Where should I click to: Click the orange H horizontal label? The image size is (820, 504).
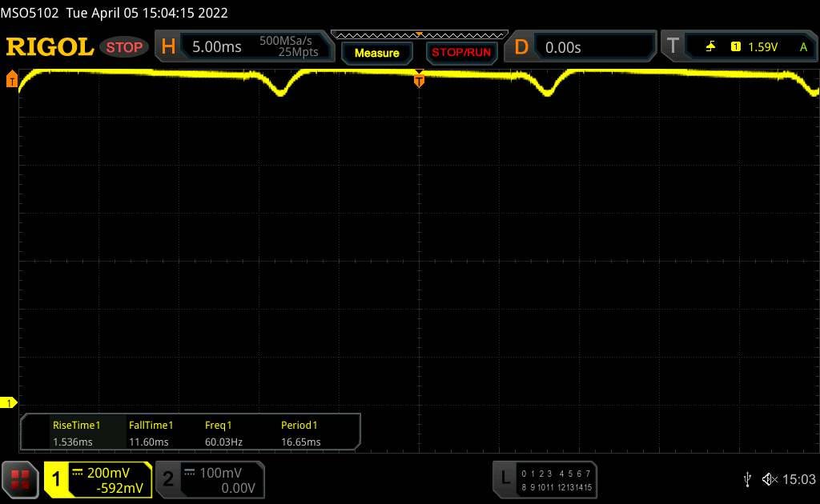coord(168,47)
